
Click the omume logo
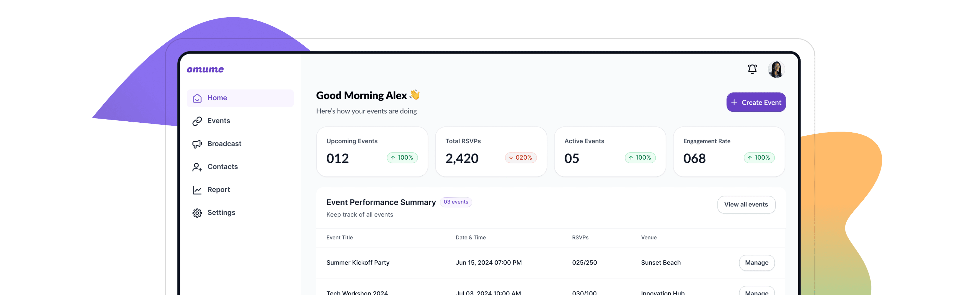coord(205,70)
